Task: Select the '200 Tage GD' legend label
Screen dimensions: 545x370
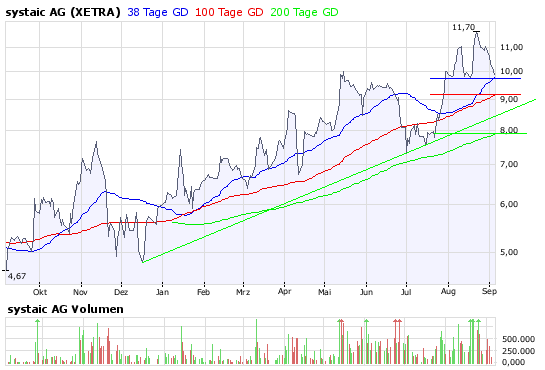Action: click(x=304, y=13)
